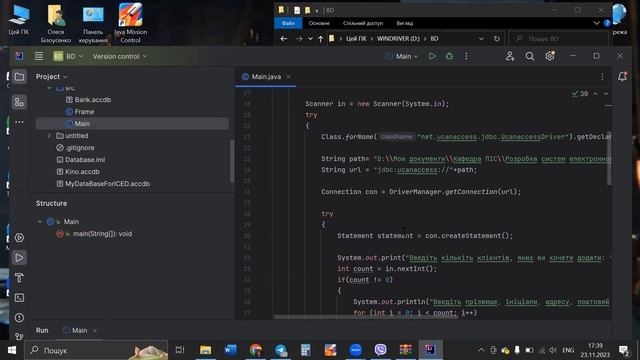The height and width of the screenshot is (360, 640).
Task: Go to next highlighted problem arrow
Action: click(606, 94)
